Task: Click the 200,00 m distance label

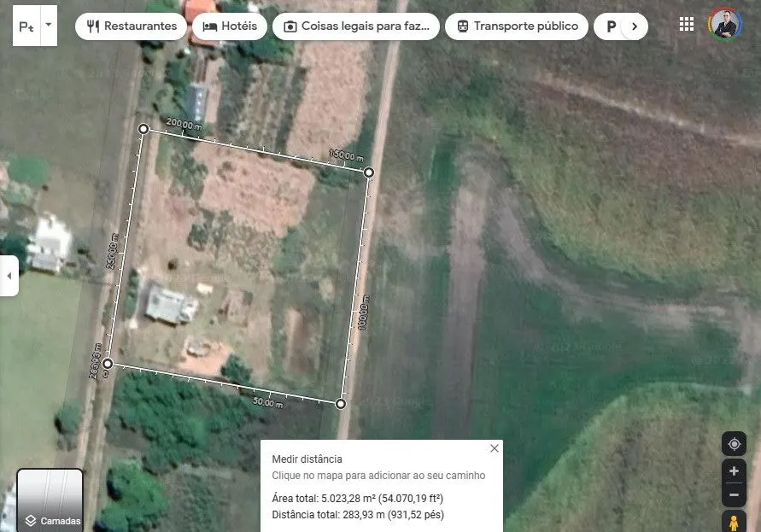Action: pos(184,124)
